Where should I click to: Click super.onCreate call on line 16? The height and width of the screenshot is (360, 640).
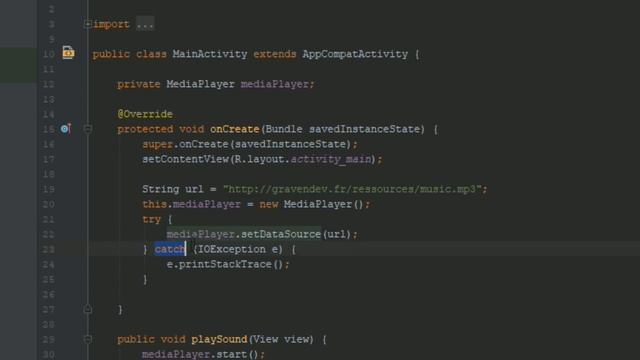[x=249, y=144]
